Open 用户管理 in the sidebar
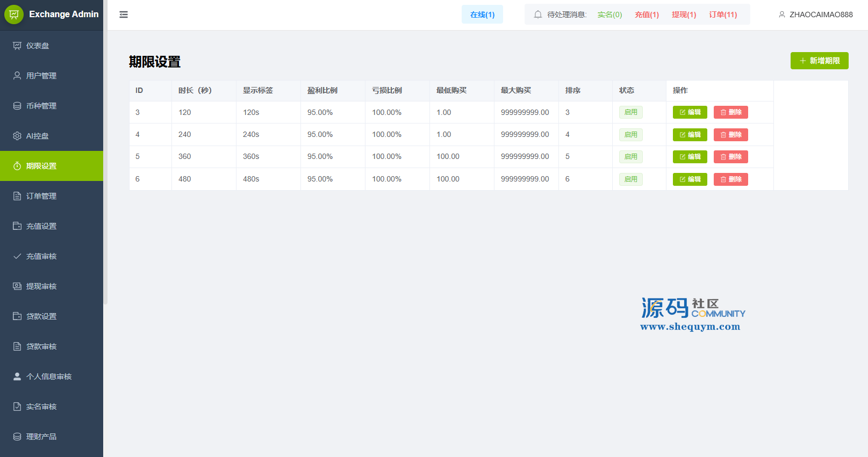868x457 pixels. point(41,76)
